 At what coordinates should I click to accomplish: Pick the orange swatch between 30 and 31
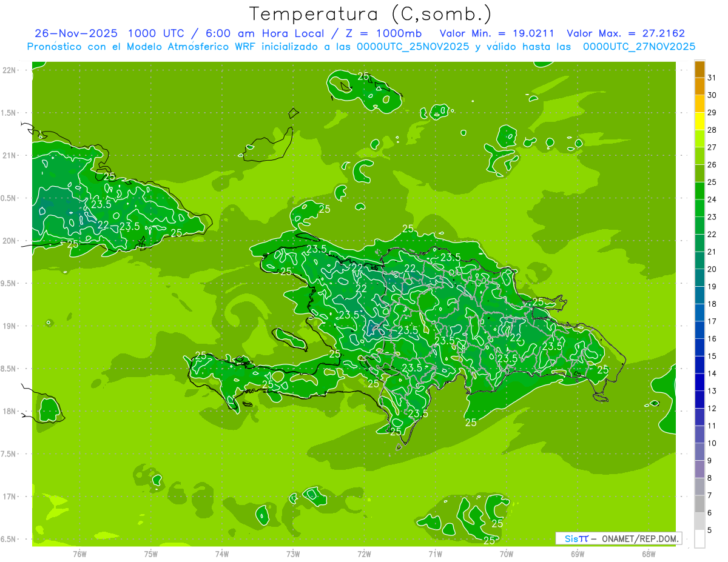click(x=699, y=87)
